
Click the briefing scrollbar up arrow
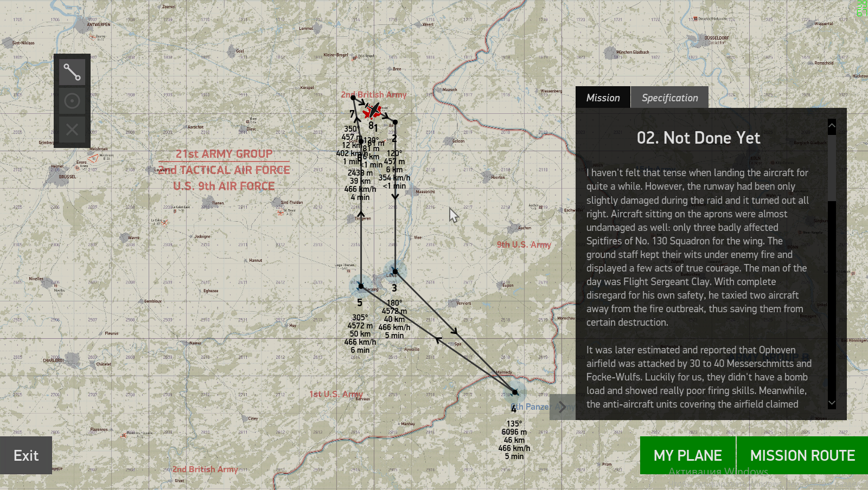[832, 126]
